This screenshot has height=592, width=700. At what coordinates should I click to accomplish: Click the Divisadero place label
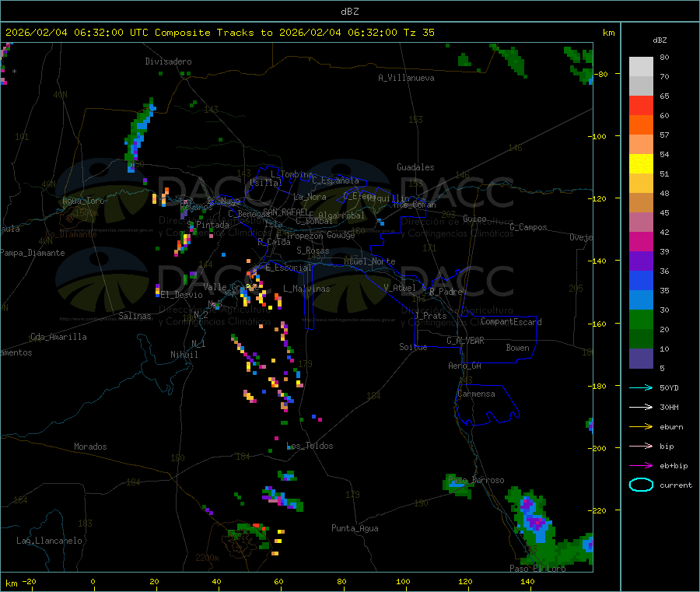click(x=168, y=61)
